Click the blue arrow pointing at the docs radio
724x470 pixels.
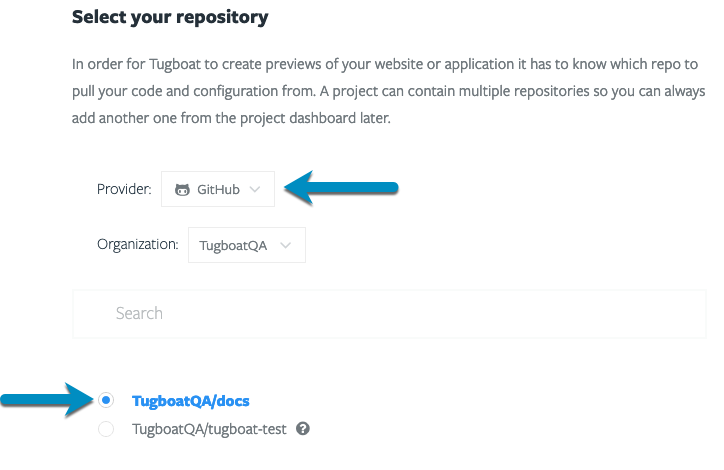(x=48, y=400)
